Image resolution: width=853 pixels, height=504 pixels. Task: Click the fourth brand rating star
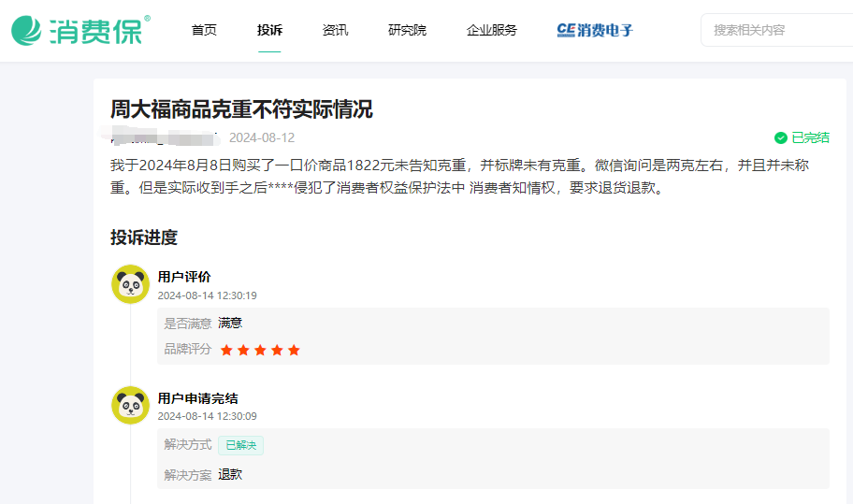277,350
